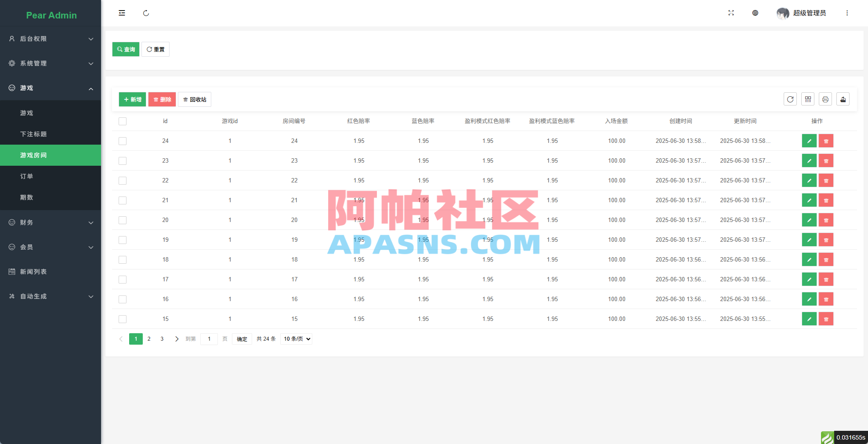Click the green 查询 search button
Image resolution: width=868 pixels, height=444 pixels.
click(126, 49)
